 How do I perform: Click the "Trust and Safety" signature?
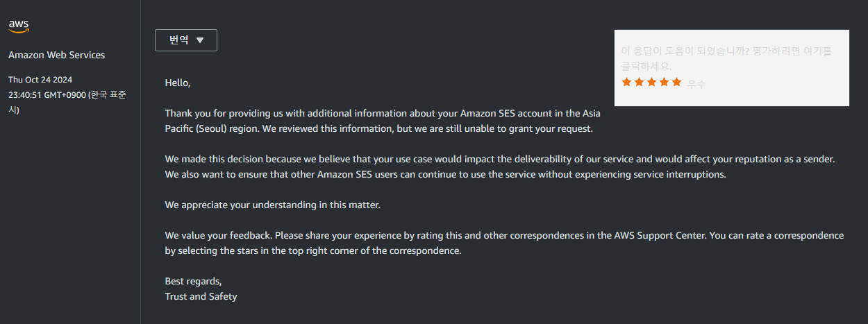point(201,296)
